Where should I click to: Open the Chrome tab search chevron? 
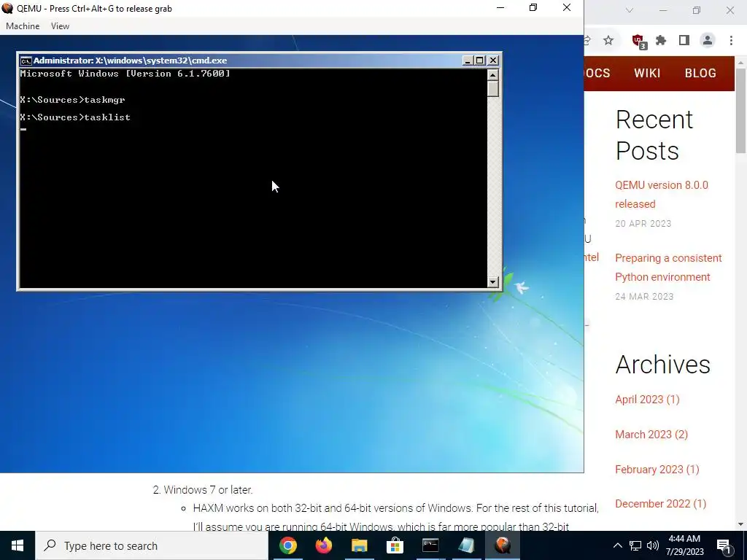(x=630, y=10)
